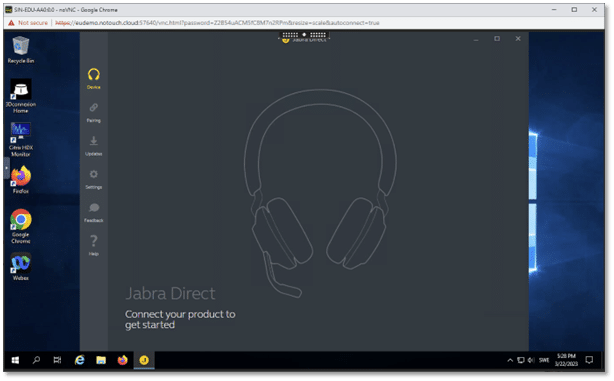Close the Jabra Direct window

(518, 39)
